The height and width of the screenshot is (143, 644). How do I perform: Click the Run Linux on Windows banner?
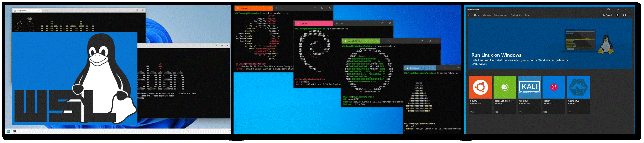click(x=550, y=44)
